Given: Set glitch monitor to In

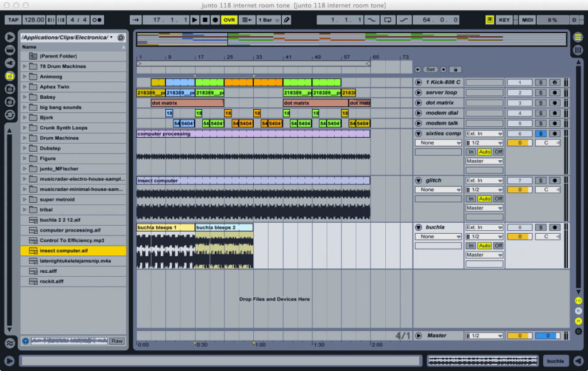Looking at the screenshot, I should point(471,199).
